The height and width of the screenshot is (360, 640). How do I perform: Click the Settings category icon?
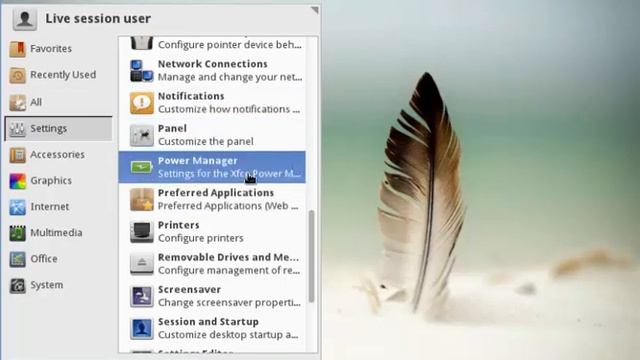[x=18, y=129]
